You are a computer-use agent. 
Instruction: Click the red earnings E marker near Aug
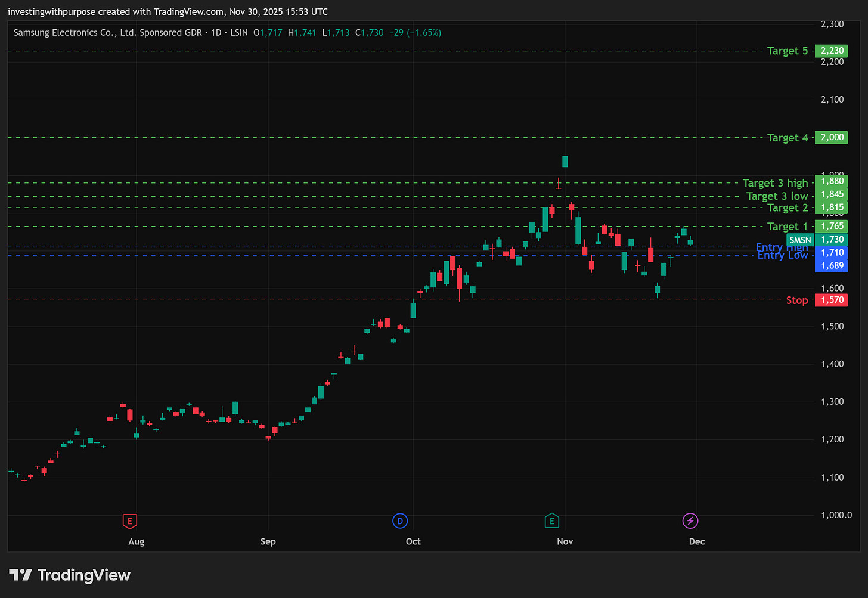(x=129, y=521)
